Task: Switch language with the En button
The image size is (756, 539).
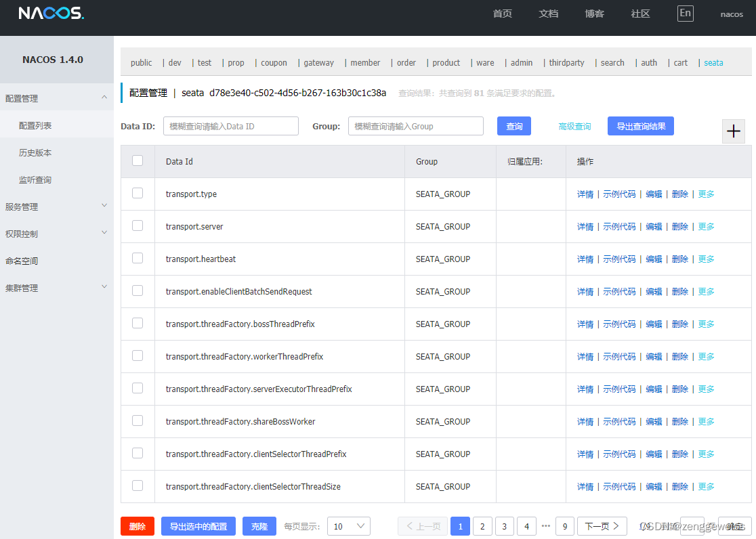Action: click(x=685, y=13)
